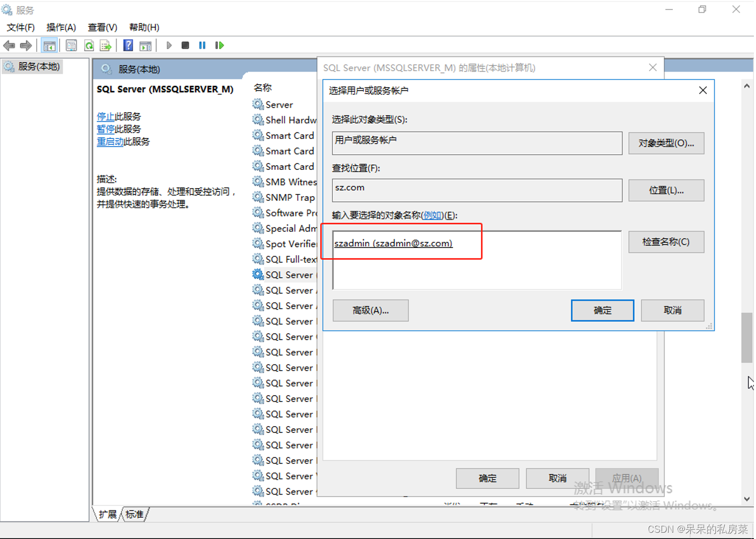Switch to the 扩展 tab
Image resolution: width=756 pixels, height=539 pixels.
(108, 514)
